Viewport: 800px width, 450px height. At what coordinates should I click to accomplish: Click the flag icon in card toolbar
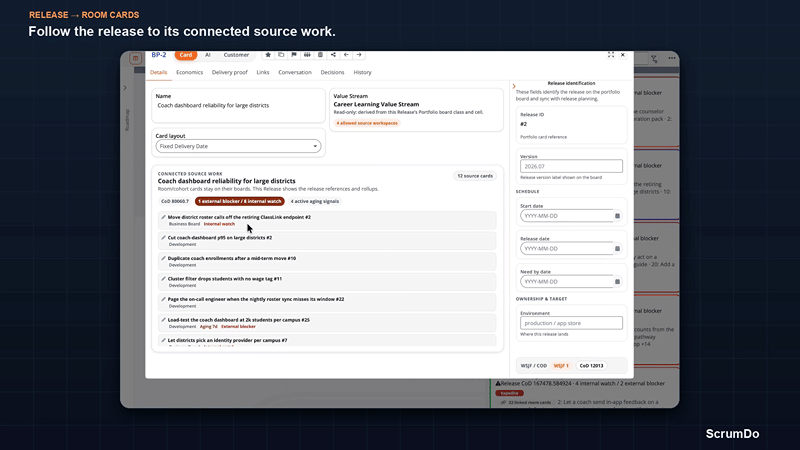click(294, 55)
